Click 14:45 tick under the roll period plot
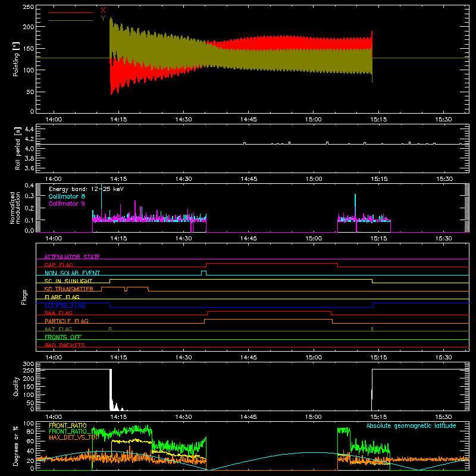The image size is (476, 476). click(x=249, y=179)
